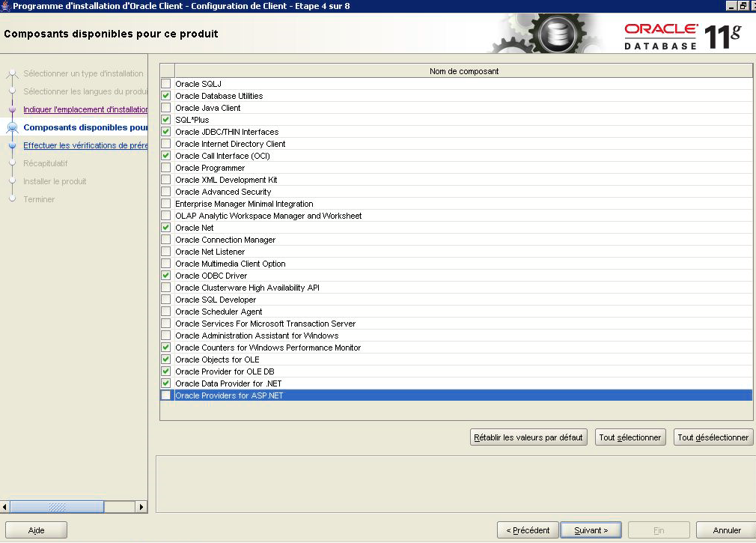The height and width of the screenshot is (543, 756).
Task: Check the Oracle SQLJ checkbox
Action: click(166, 84)
